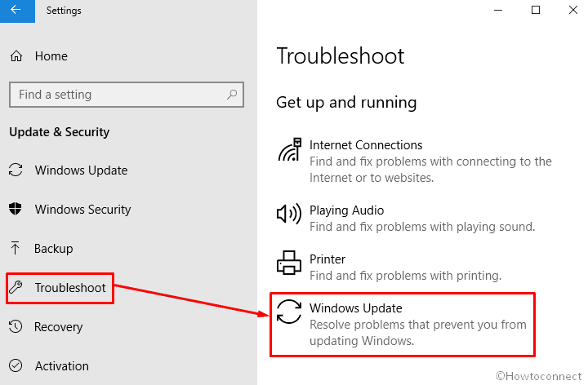
Task: Click the Windows Update sync icon in sidebar
Action: [16, 170]
